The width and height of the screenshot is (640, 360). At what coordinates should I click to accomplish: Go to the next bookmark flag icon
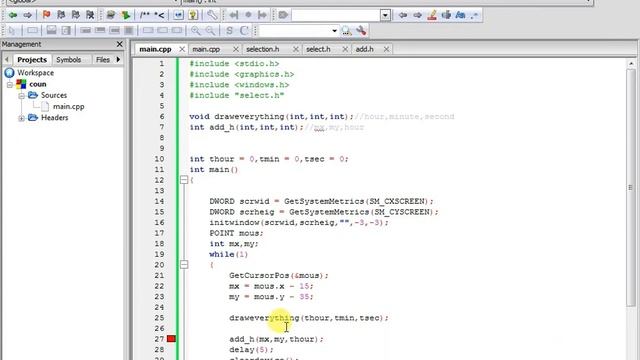(x=76, y=16)
